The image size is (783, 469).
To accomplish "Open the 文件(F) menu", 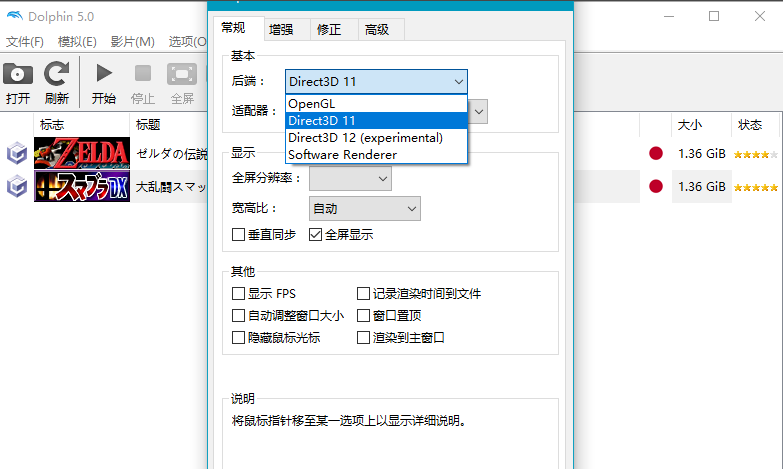I will [x=25, y=41].
